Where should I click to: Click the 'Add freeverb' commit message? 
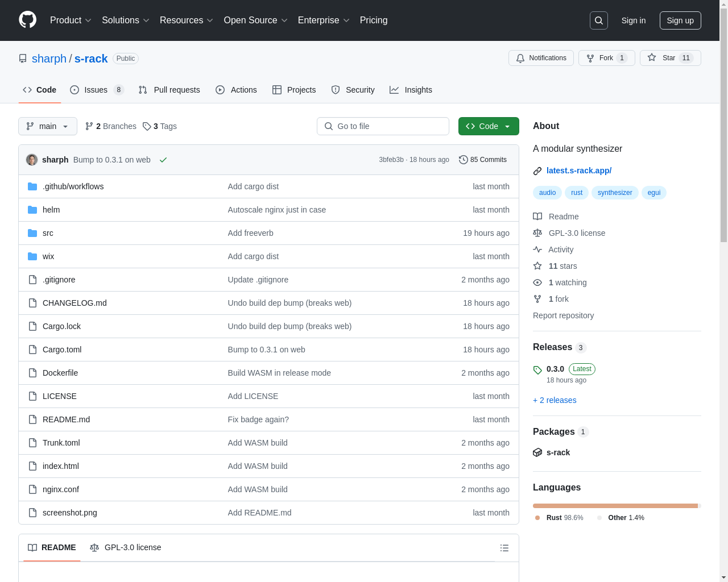click(251, 233)
